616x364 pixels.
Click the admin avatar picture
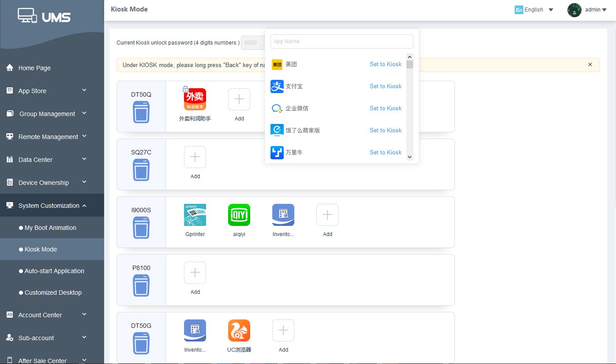(x=575, y=10)
